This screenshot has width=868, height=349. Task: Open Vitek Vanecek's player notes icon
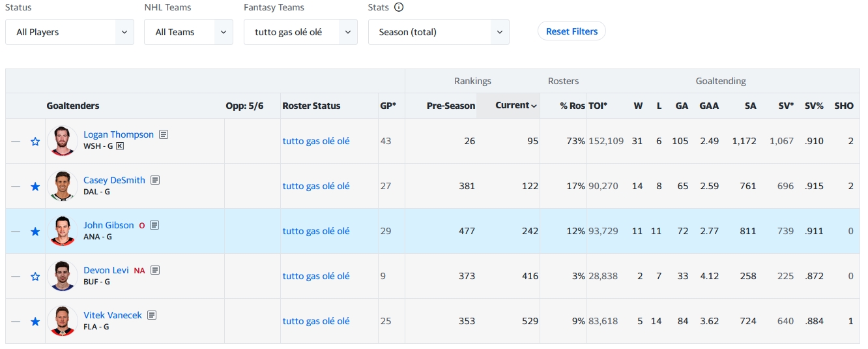click(x=152, y=315)
